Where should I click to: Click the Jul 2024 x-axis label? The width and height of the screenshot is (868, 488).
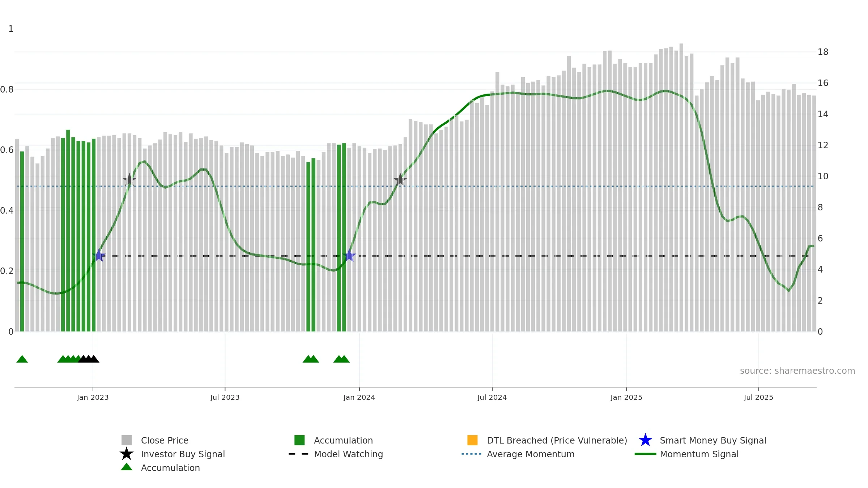click(492, 398)
